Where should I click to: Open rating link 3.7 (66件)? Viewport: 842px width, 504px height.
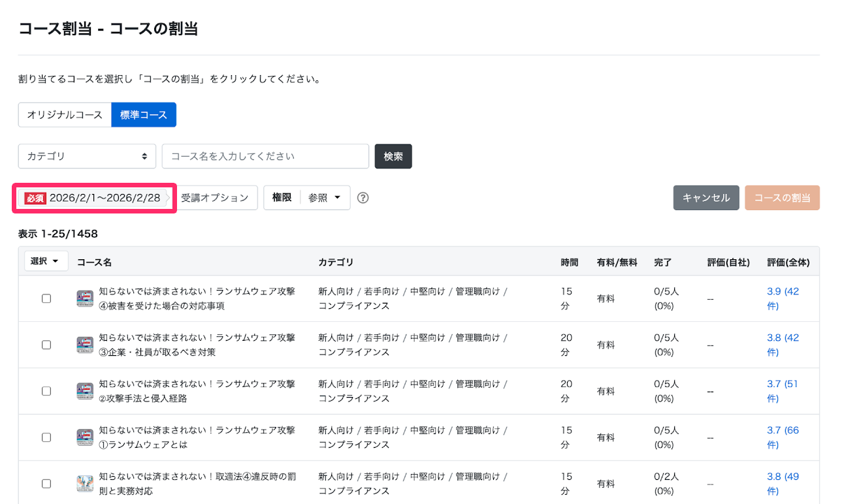pos(783,437)
